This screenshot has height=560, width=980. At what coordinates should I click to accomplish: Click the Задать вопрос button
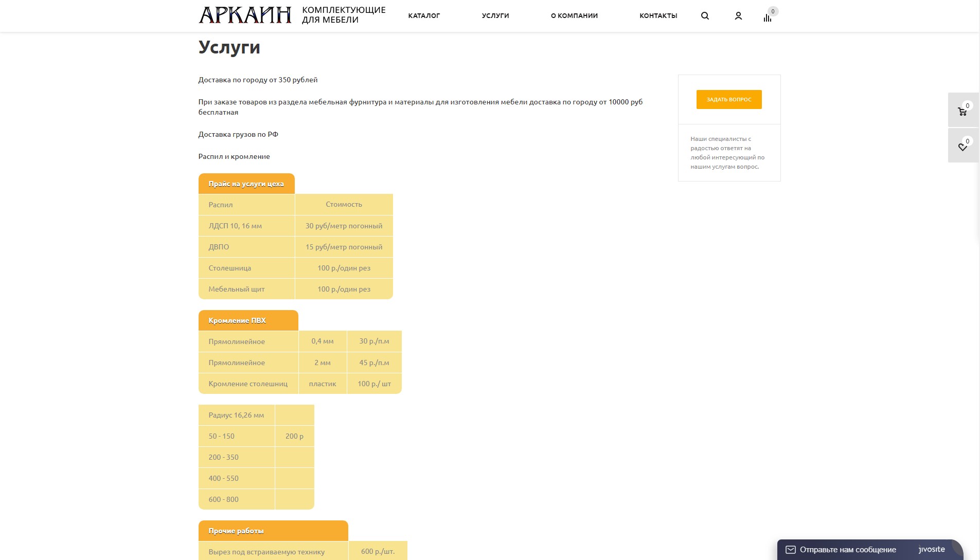point(729,99)
